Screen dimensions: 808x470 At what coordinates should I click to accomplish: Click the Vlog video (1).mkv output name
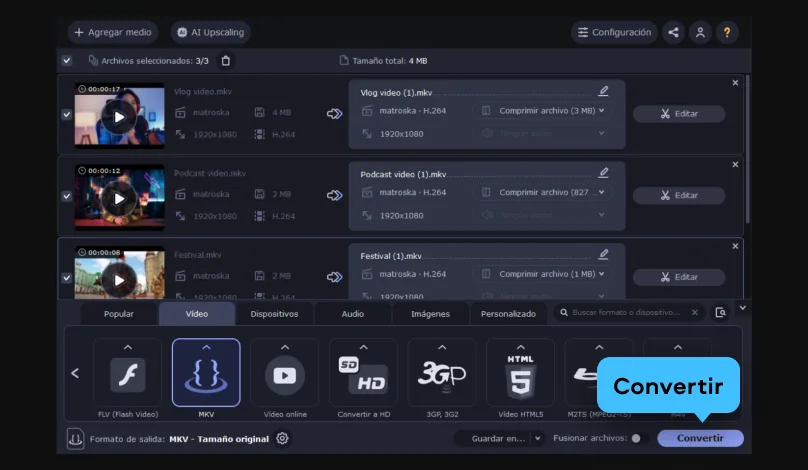(396, 93)
